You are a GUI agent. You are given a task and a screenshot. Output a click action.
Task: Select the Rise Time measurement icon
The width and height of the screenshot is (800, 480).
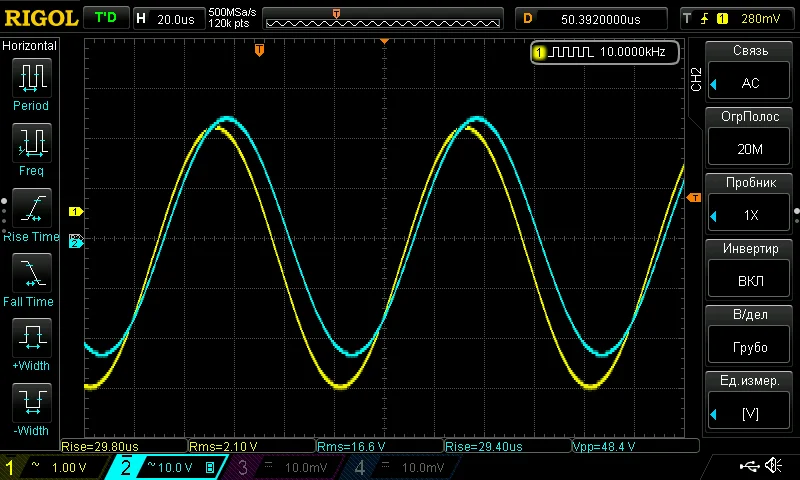click(32, 208)
